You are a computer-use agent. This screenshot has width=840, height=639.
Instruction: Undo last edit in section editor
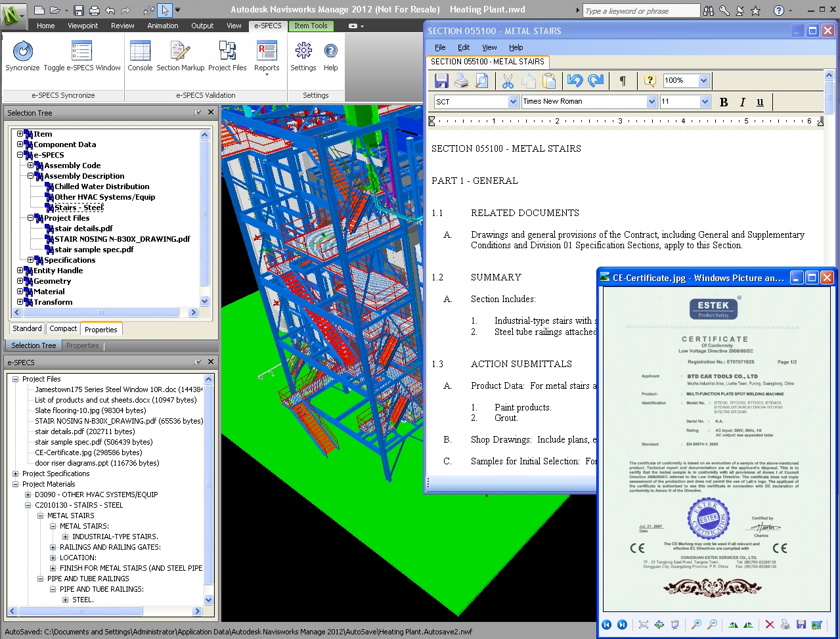575,81
